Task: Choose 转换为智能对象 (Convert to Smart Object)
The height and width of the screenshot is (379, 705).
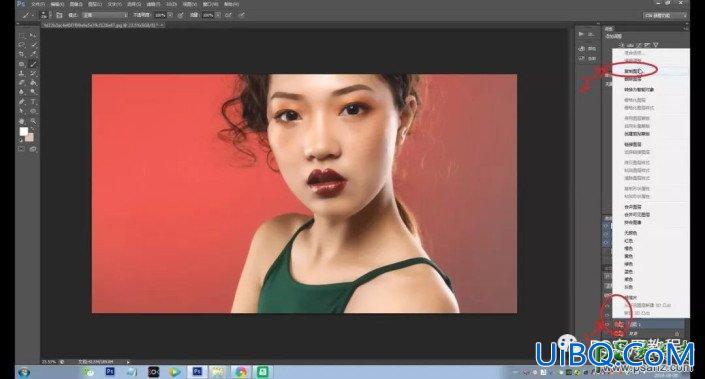Action: [639, 89]
